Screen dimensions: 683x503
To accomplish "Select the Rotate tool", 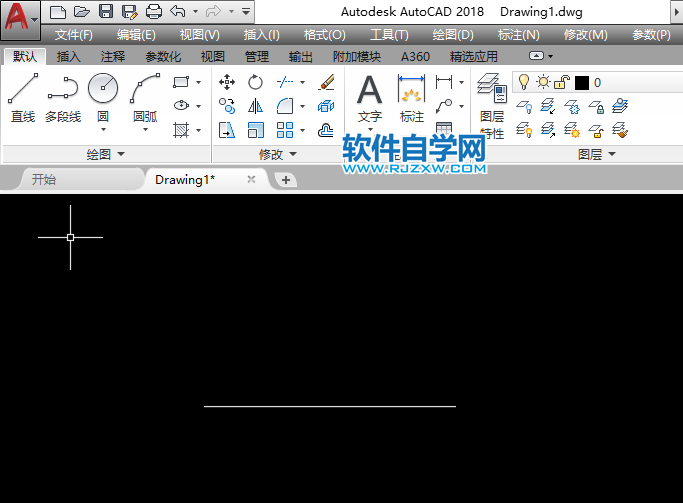I will pos(255,82).
